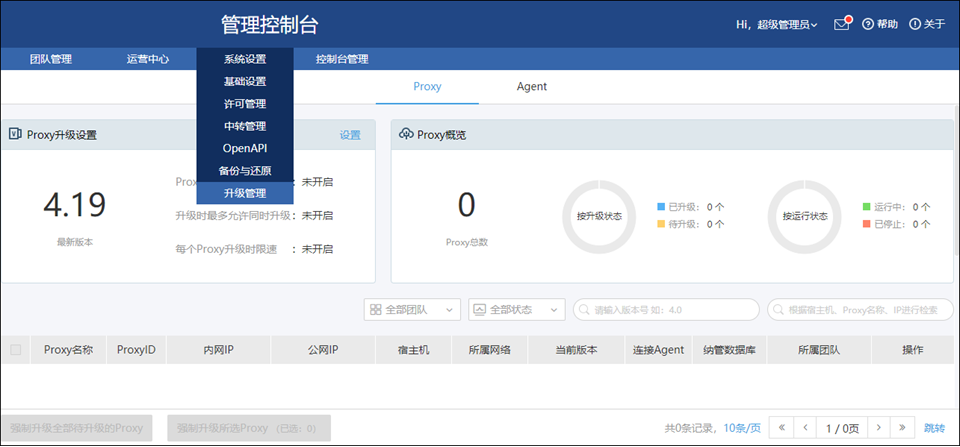Image resolution: width=960 pixels, height=447 pixels.
Task: Switch to the Agent tab
Action: 531,87
